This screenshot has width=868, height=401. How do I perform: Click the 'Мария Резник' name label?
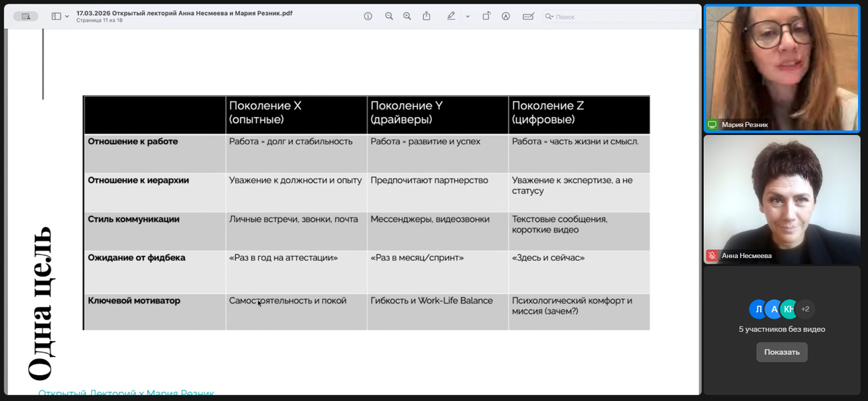(x=745, y=125)
